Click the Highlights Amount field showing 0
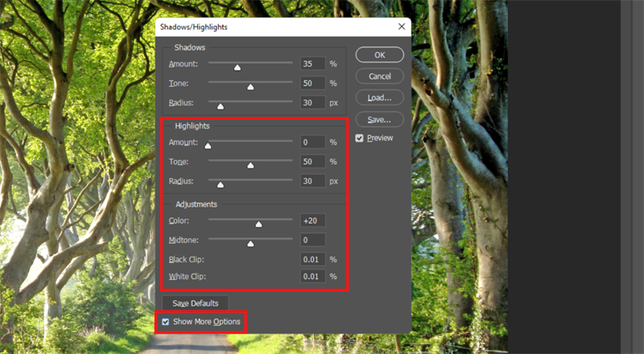644x354 pixels. pos(313,142)
